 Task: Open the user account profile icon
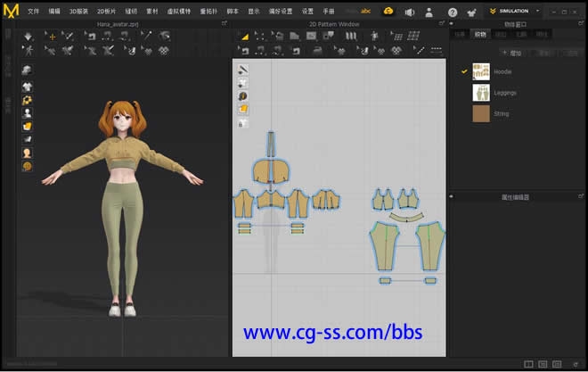coord(430,12)
